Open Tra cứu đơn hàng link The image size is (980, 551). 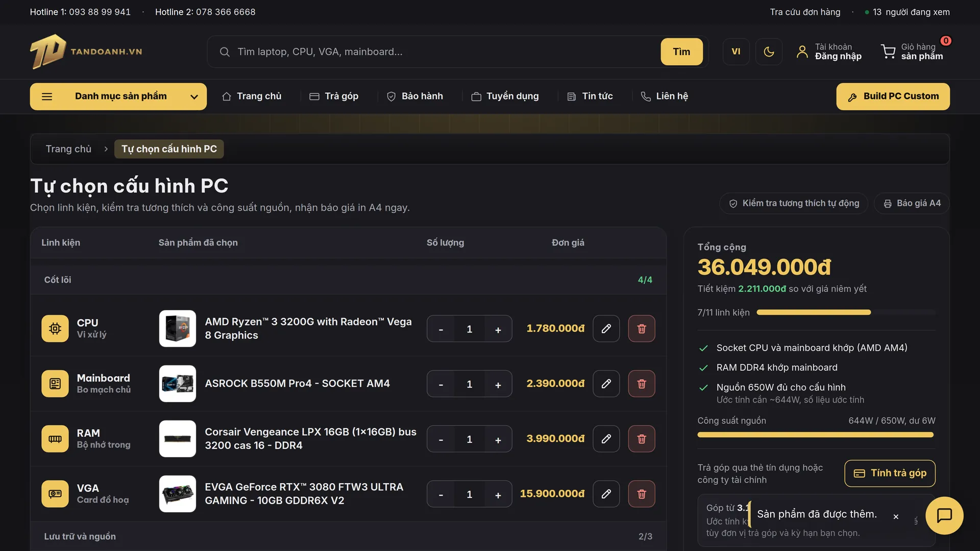coord(805,12)
